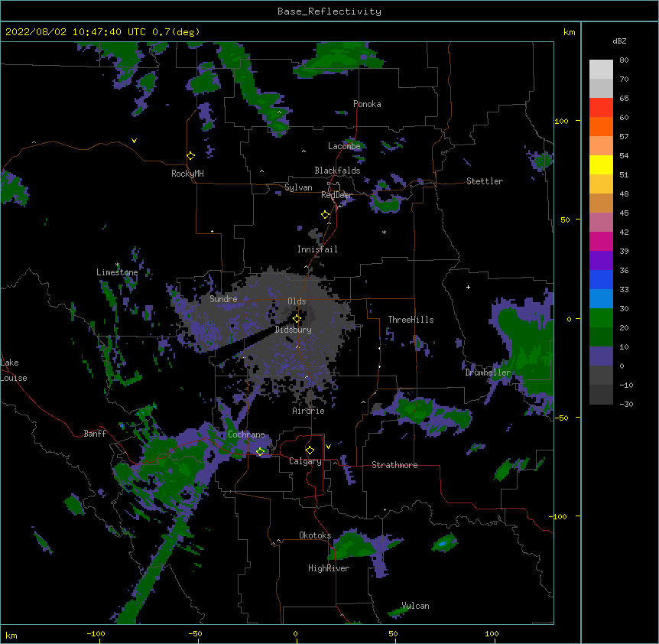Click the white asterisk east of Innisfail
This screenshot has height=644, width=659.
384,233
